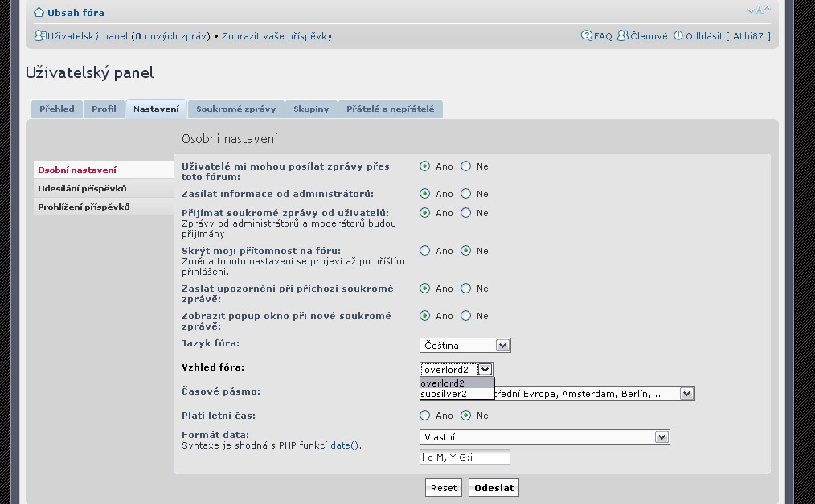Click the custom date format text field
The height and width of the screenshot is (504, 815).
point(465,457)
